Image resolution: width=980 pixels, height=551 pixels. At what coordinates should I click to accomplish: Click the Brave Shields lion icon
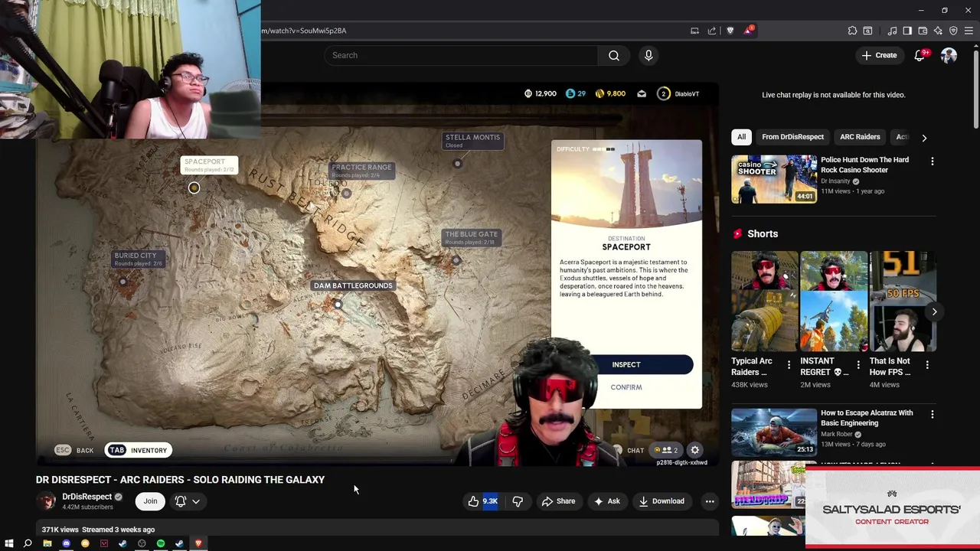coord(730,31)
